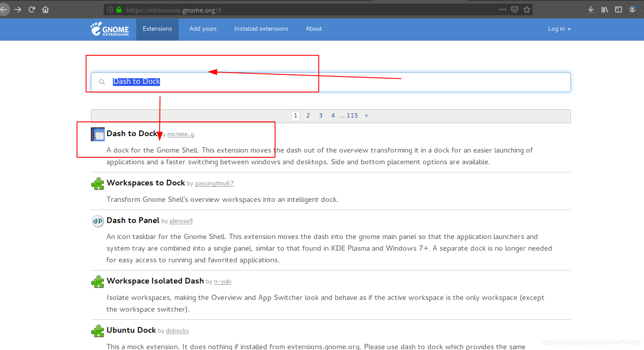Screen dimensions: 644x350
Task: Open author n-yuki profile
Action: click(x=223, y=282)
